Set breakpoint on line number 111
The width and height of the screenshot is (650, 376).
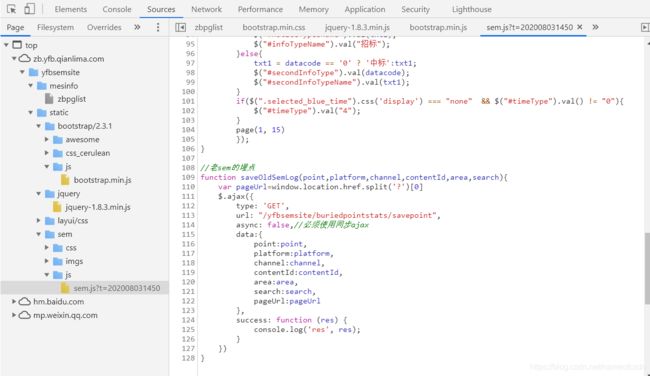pyautogui.click(x=188, y=196)
